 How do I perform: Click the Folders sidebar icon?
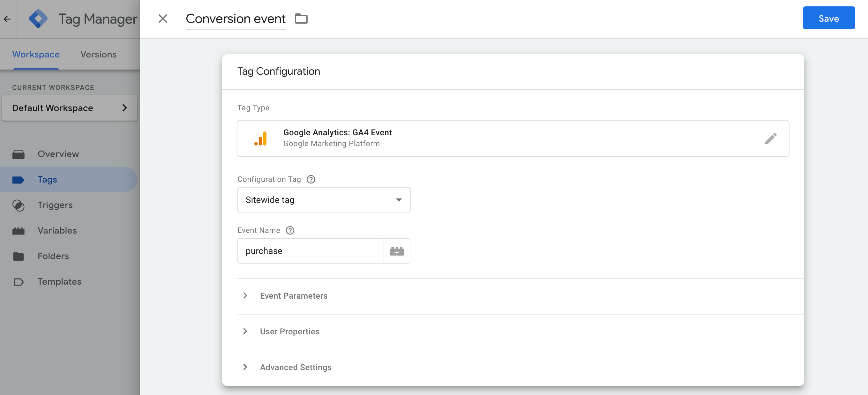[19, 256]
